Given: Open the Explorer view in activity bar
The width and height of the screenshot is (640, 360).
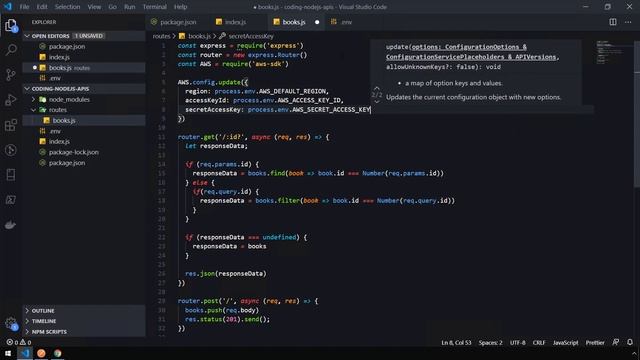Looking at the screenshot, I should click(11, 25).
